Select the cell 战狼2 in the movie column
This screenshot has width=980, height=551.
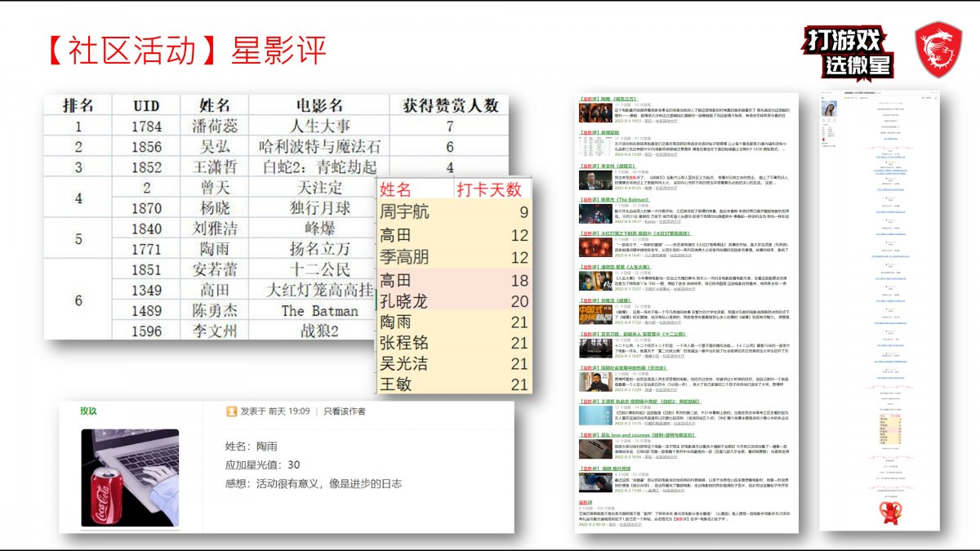(320, 331)
